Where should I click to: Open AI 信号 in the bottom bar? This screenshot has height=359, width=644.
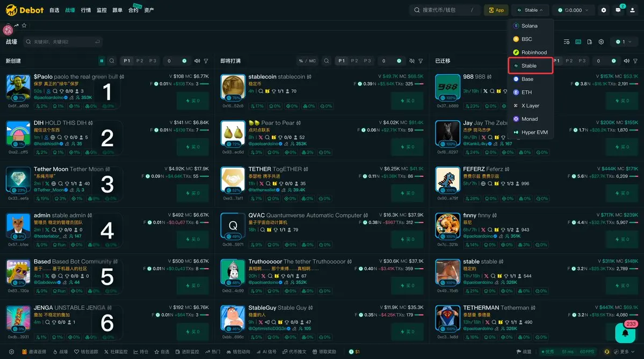coord(266,351)
